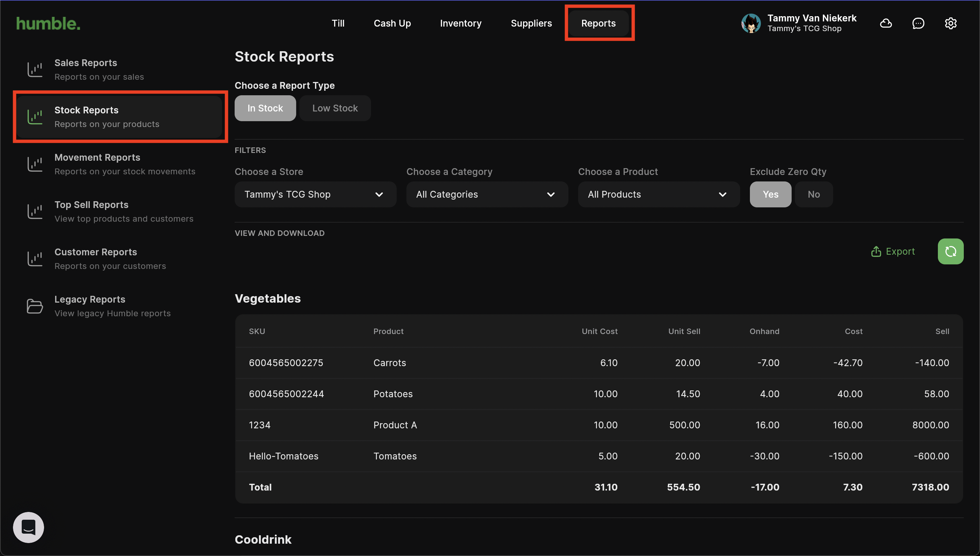Click the support chat widget icon
The image size is (980, 556).
(28, 527)
